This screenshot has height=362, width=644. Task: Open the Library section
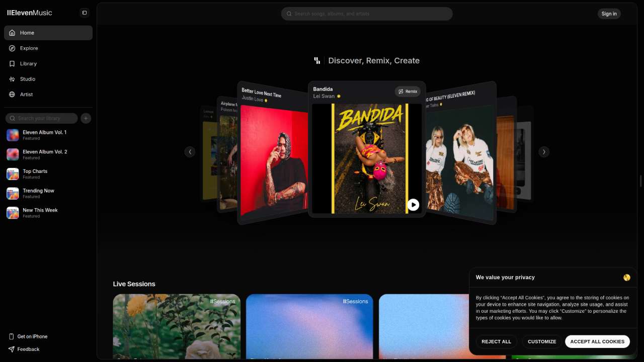[x=48, y=64]
